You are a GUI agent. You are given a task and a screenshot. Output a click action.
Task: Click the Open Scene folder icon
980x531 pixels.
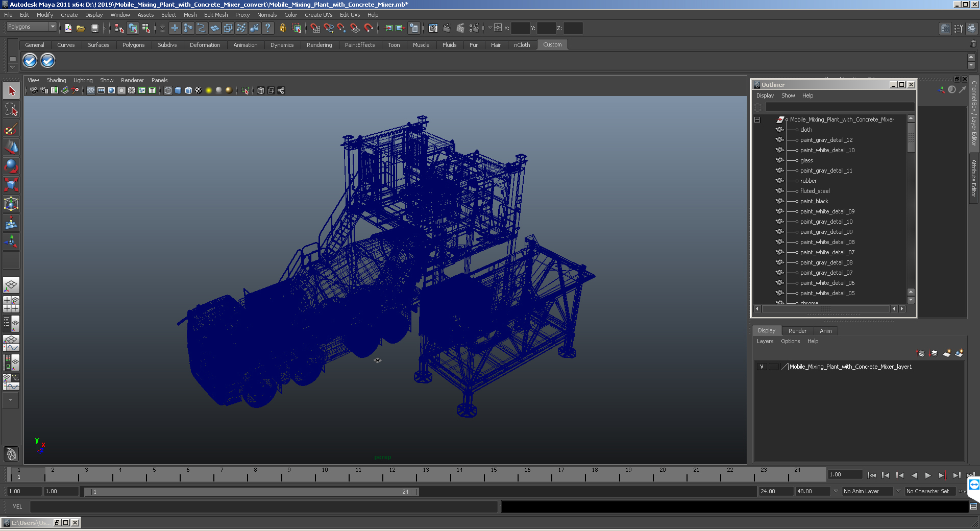(x=81, y=29)
